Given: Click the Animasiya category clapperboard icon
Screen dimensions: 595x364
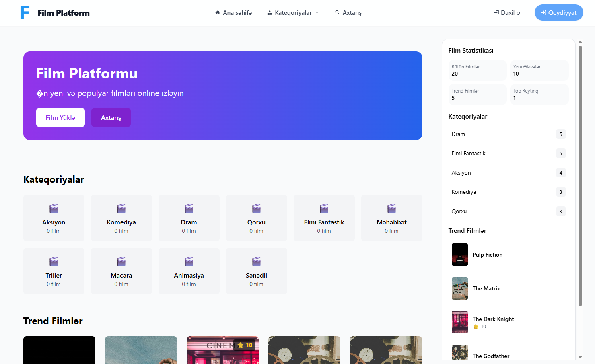Looking at the screenshot, I should coord(189,261).
